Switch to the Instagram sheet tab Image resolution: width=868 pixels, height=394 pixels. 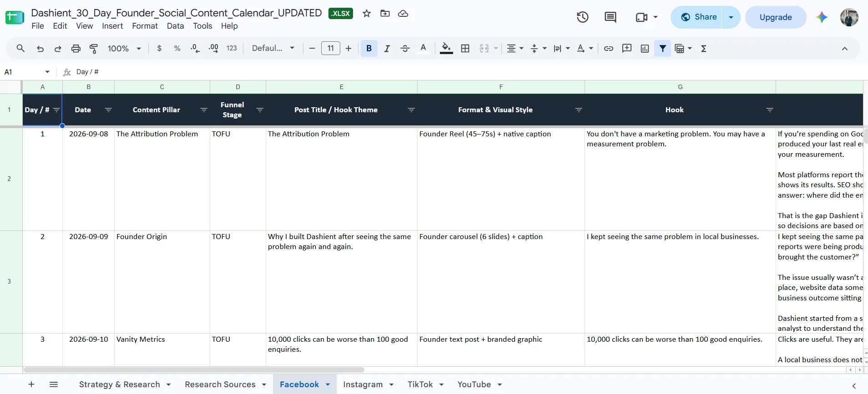(x=363, y=384)
